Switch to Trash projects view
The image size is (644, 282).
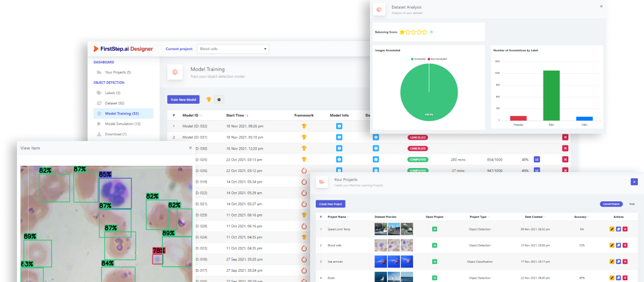coord(632,204)
